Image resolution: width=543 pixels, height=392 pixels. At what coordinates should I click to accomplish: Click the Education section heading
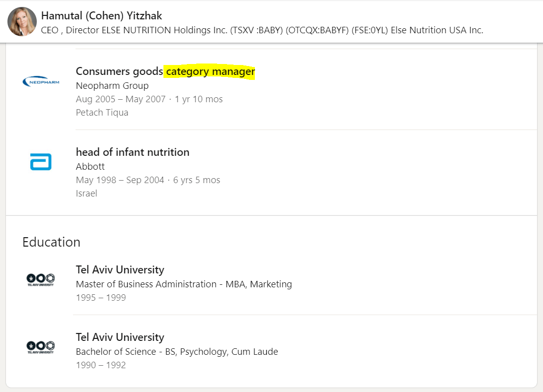51,242
